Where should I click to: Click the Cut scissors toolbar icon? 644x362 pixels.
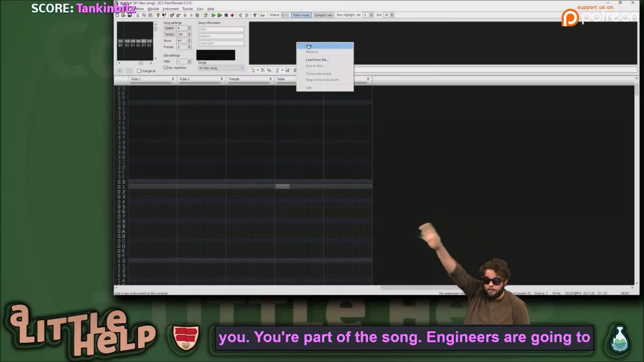point(137,15)
